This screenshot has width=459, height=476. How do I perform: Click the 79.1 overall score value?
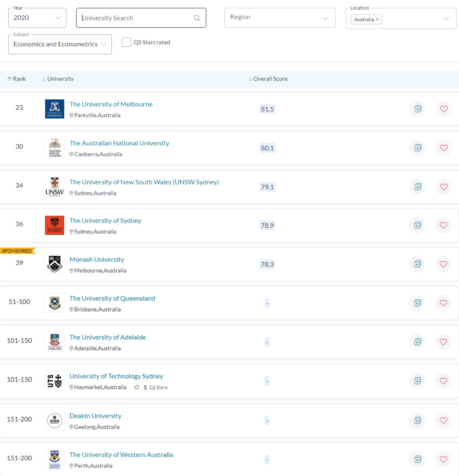(x=267, y=187)
